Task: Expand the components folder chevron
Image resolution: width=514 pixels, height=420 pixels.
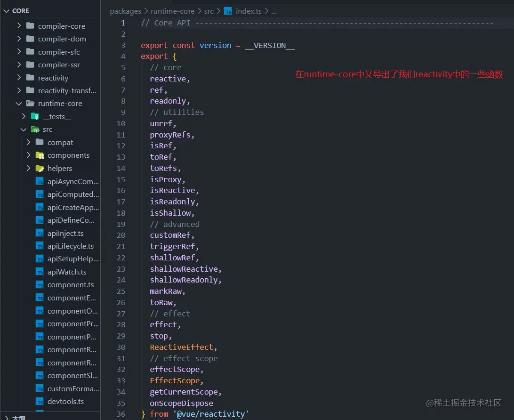Action: (x=28, y=155)
